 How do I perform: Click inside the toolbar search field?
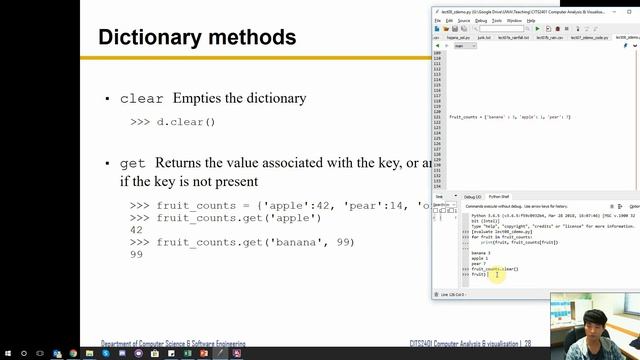(501, 29)
